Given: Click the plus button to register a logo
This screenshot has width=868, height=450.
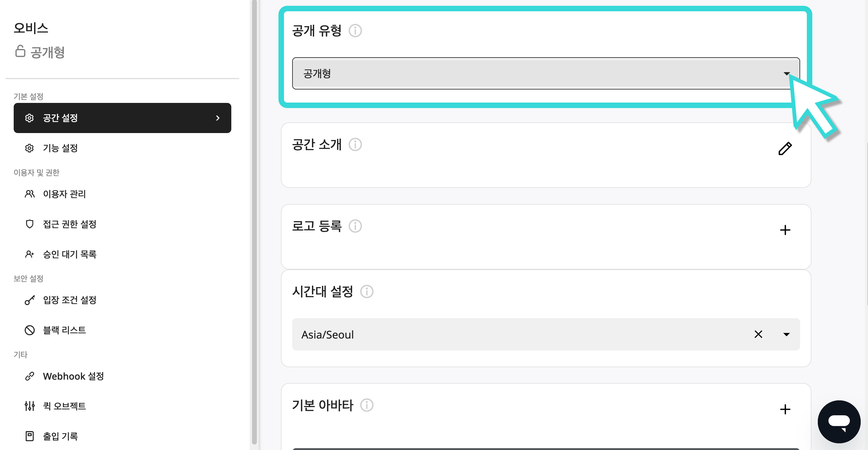Looking at the screenshot, I should 786,230.
